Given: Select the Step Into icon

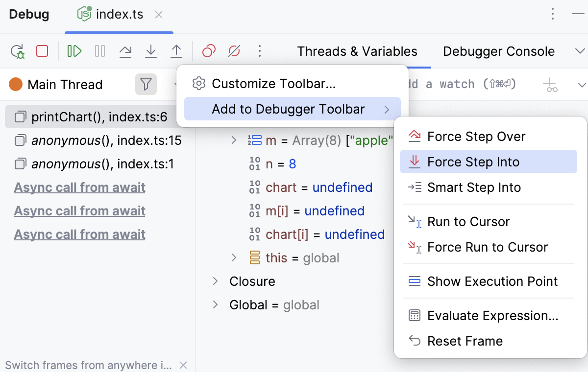Looking at the screenshot, I should tap(151, 51).
